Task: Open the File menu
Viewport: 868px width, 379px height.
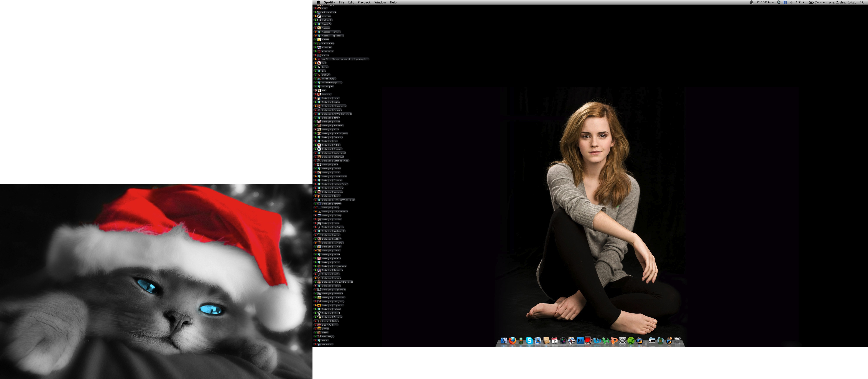Action: coord(342,2)
